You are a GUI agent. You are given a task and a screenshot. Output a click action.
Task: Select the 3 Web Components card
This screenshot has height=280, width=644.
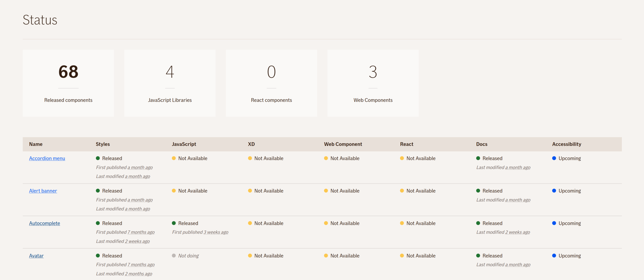click(373, 83)
